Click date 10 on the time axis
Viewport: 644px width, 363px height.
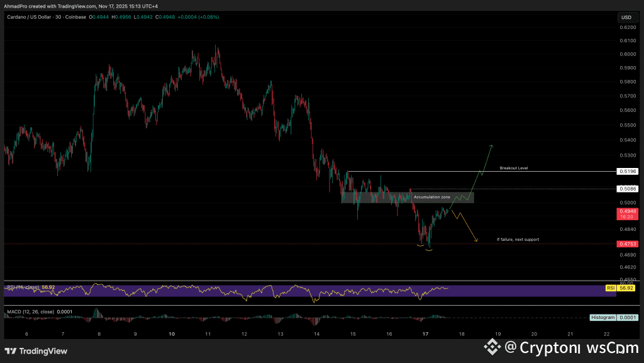point(172,333)
